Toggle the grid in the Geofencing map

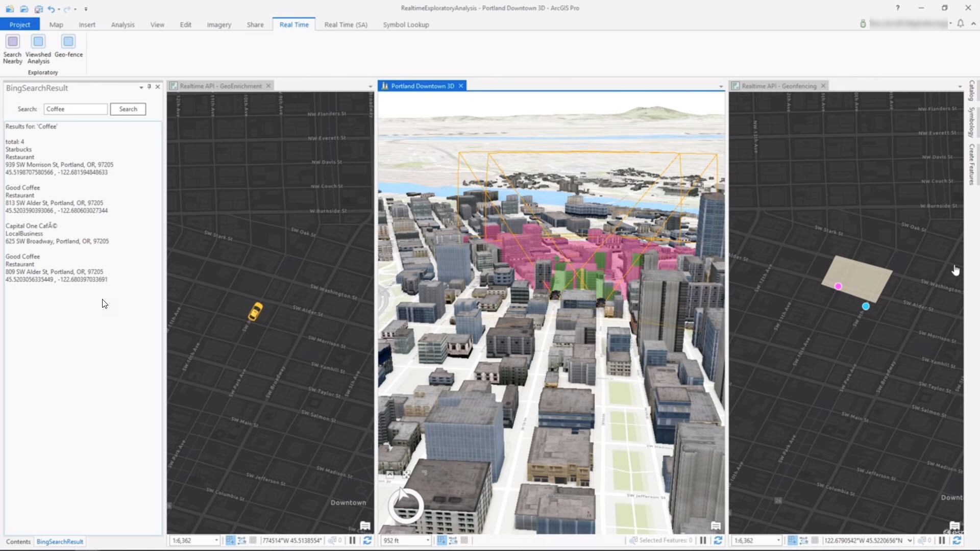(815, 540)
